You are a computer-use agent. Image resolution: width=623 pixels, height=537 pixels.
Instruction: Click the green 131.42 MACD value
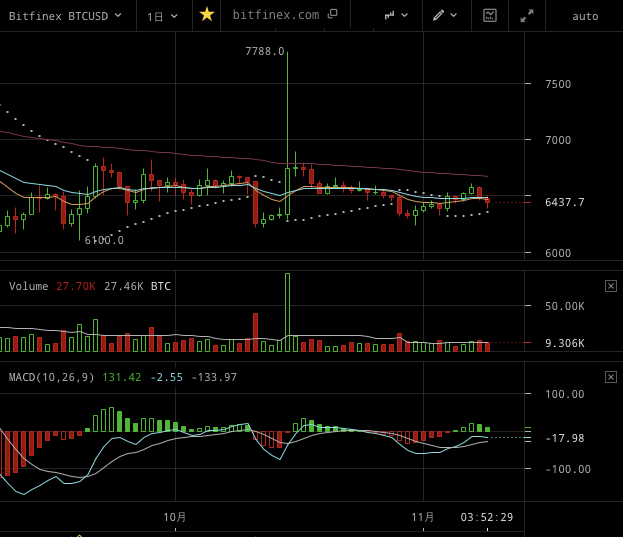coord(122,377)
